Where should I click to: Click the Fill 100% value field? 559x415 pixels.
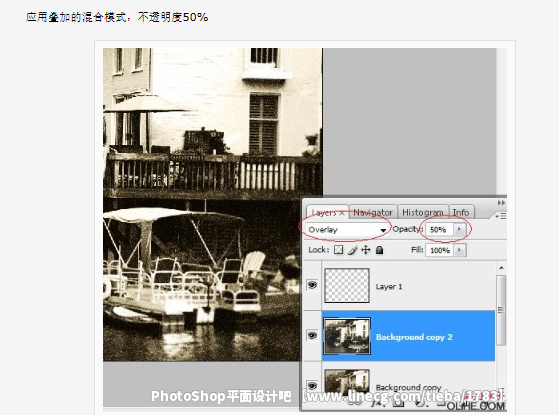[x=440, y=250]
